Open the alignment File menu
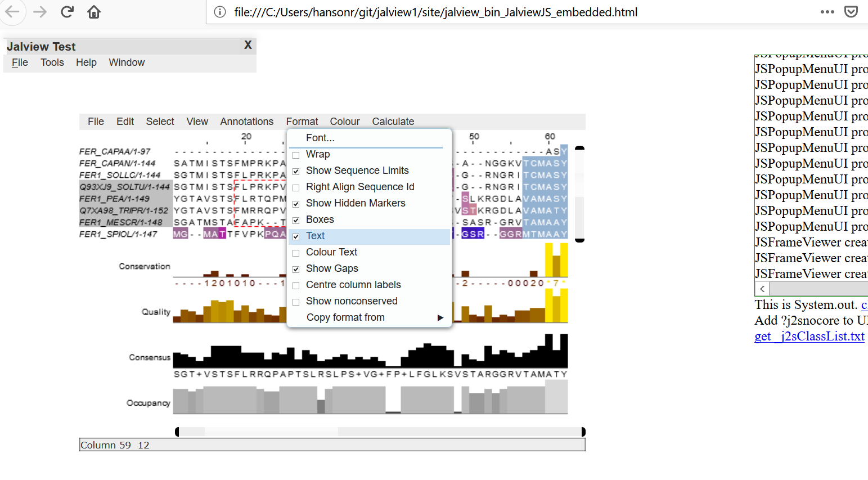The height and width of the screenshot is (480, 868). coord(96,122)
